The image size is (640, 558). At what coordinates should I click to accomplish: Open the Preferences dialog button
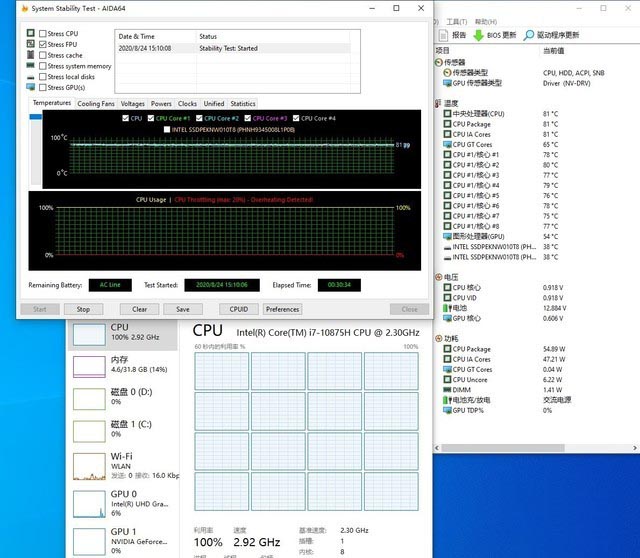tap(283, 309)
